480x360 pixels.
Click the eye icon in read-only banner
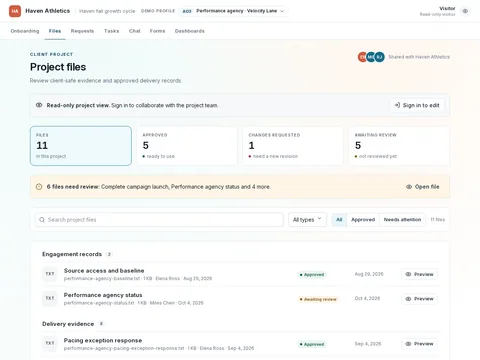pos(39,105)
